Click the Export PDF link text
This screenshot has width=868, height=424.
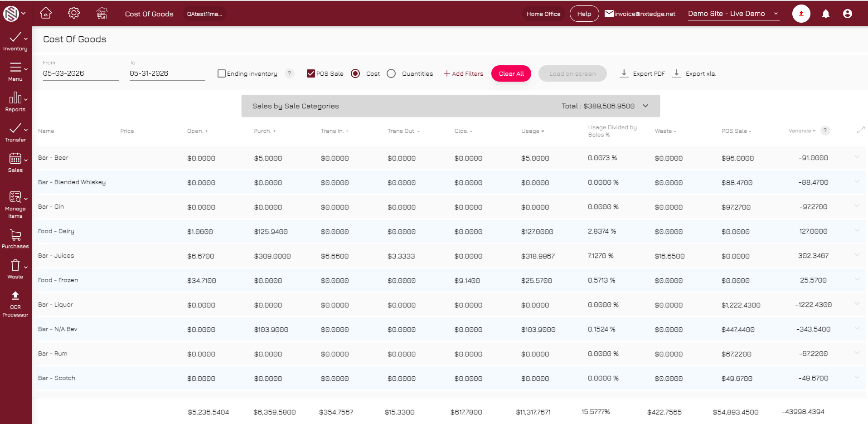click(649, 73)
